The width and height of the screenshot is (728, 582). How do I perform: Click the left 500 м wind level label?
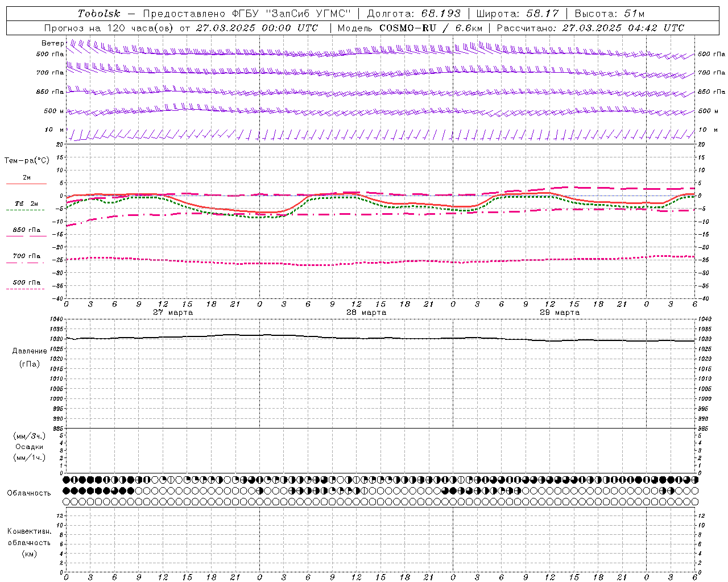click(54, 111)
